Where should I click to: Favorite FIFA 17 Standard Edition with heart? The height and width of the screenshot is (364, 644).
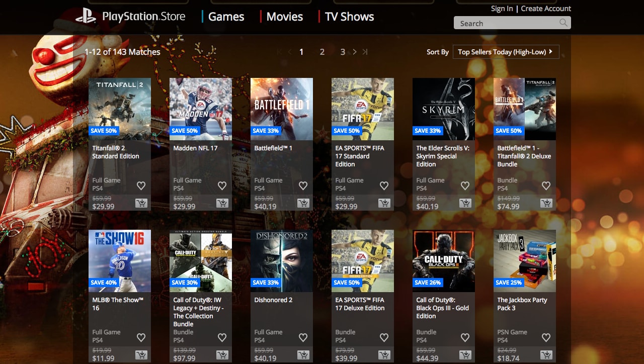[x=384, y=186]
